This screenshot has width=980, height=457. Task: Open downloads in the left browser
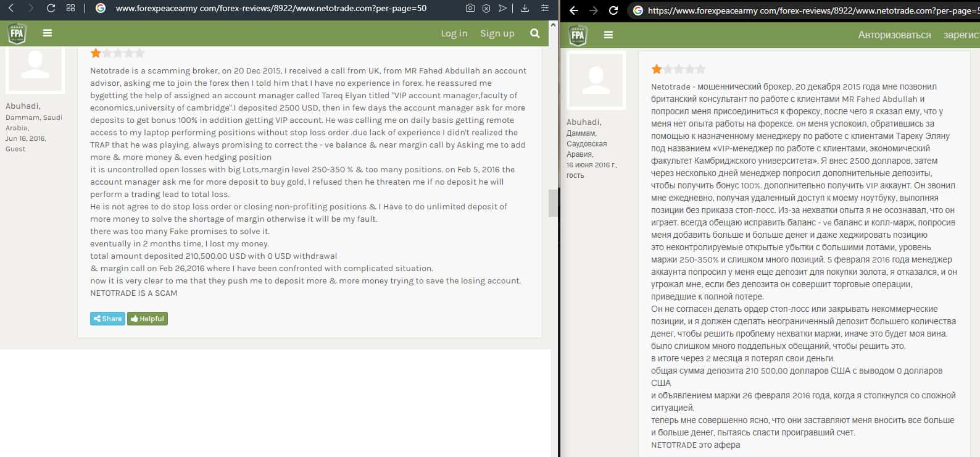(x=525, y=8)
